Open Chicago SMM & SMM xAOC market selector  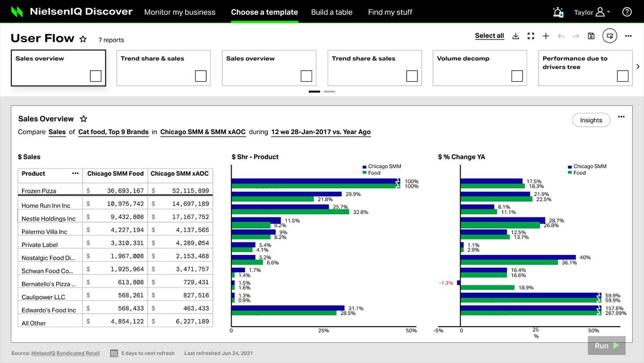coord(203,132)
